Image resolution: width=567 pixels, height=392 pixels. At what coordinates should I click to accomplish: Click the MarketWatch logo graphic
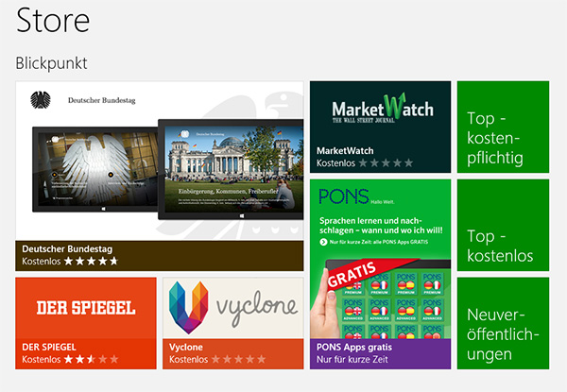[383, 108]
